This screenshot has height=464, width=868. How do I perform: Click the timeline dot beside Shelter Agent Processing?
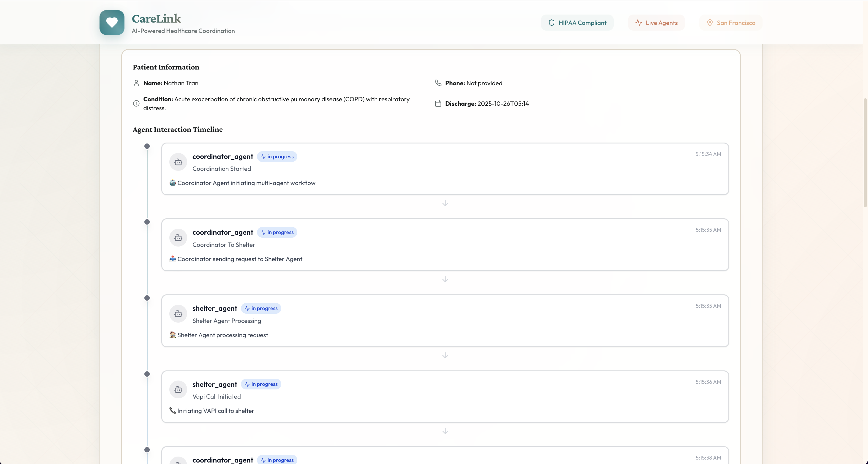147,298
